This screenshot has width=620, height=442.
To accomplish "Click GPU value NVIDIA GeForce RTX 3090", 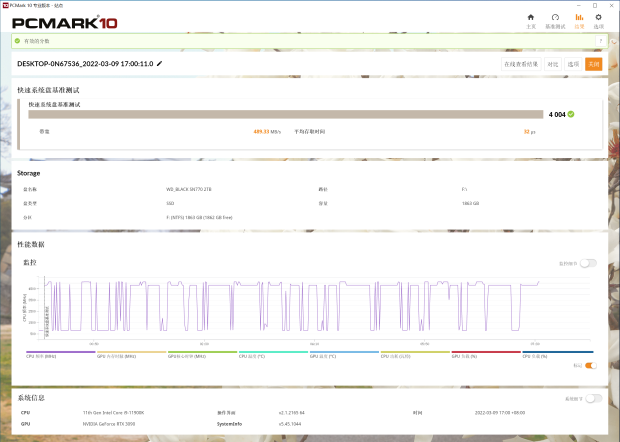I will 109,424.
